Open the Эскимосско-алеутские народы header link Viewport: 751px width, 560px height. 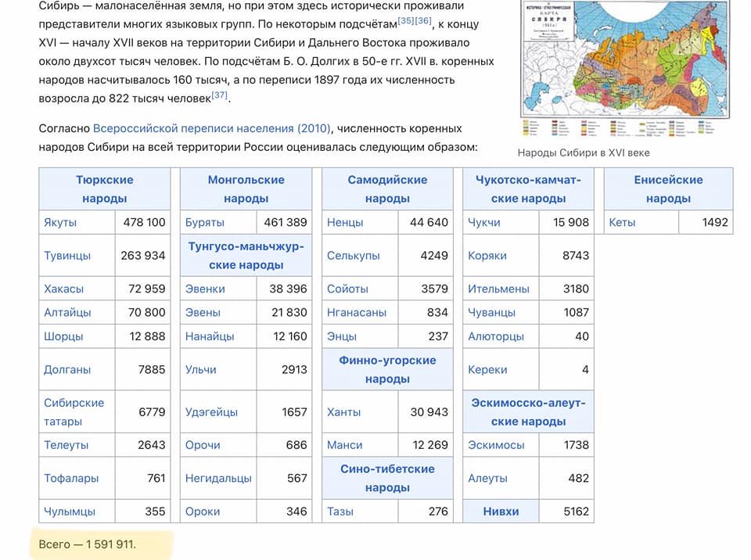(x=528, y=412)
